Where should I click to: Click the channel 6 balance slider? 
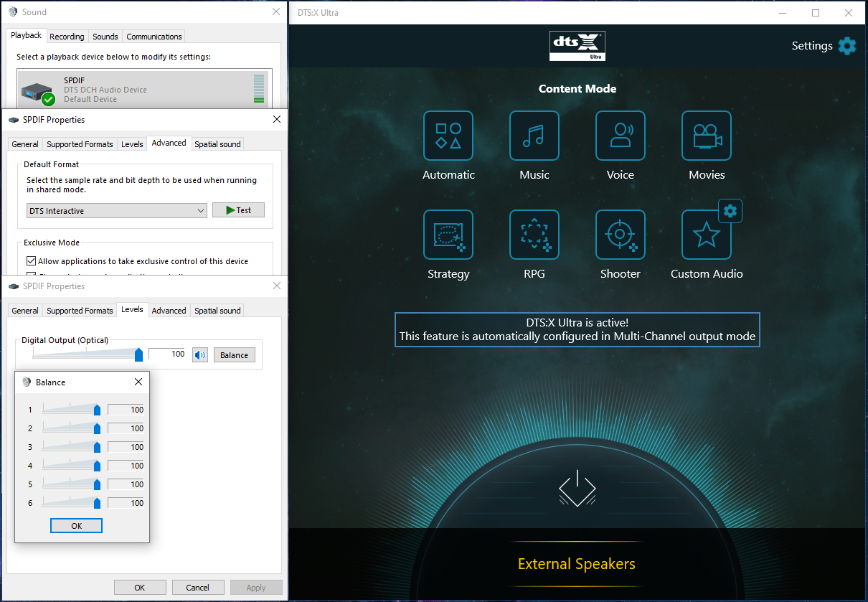72,503
